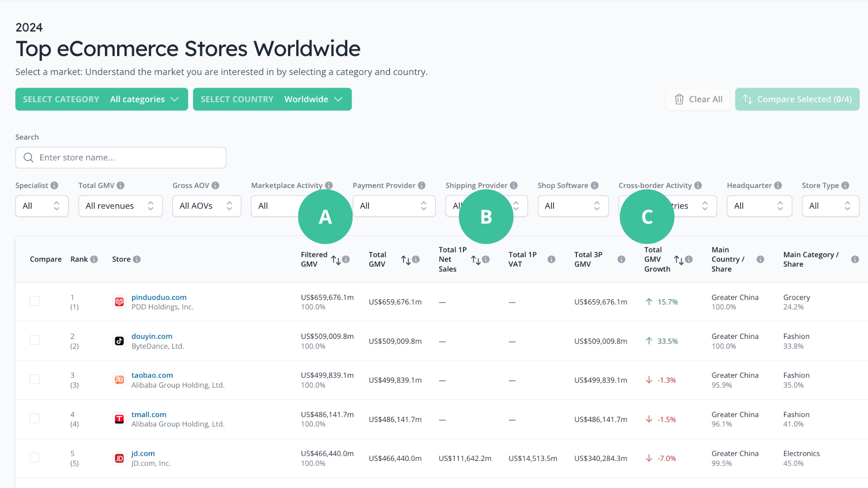Open the Gross AOV All AOVs dropdown
This screenshot has height=488, width=868.
207,206
